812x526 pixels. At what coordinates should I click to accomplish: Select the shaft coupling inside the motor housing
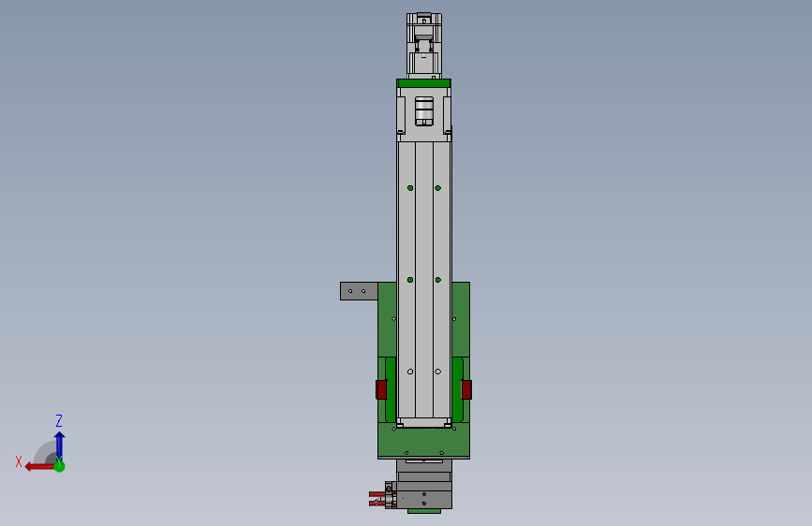pyautogui.click(x=424, y=110)
